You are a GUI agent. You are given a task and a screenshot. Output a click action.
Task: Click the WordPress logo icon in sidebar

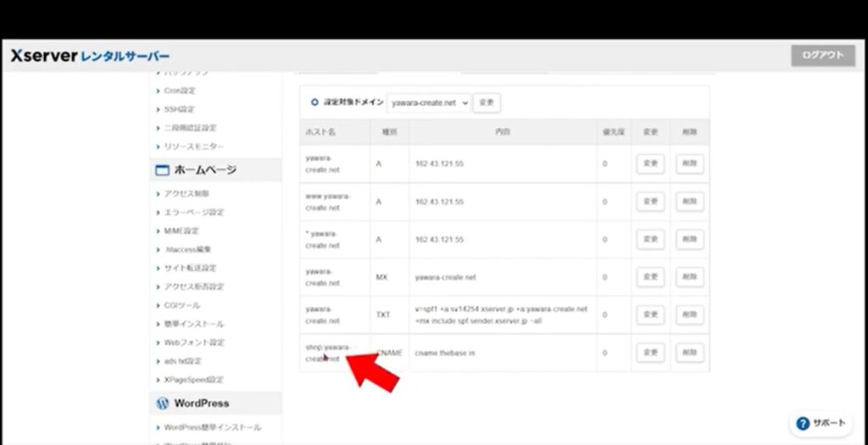click(162, 403)
